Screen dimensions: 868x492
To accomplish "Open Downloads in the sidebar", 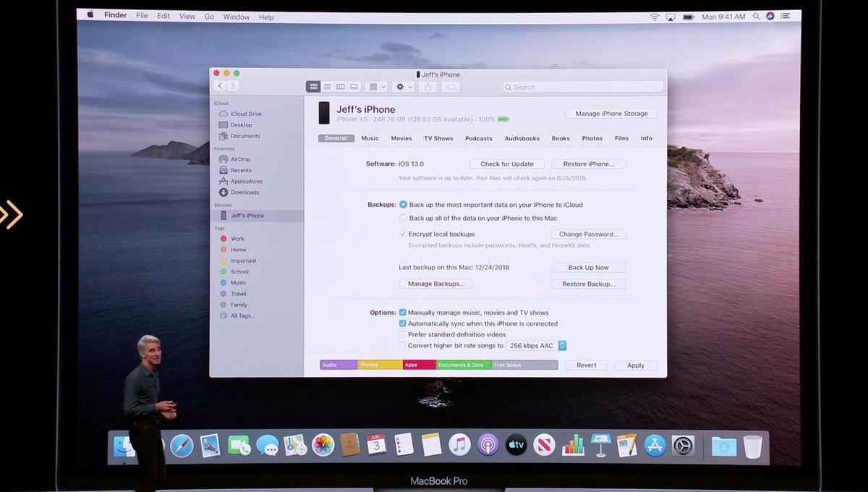I will pos(244,192).
